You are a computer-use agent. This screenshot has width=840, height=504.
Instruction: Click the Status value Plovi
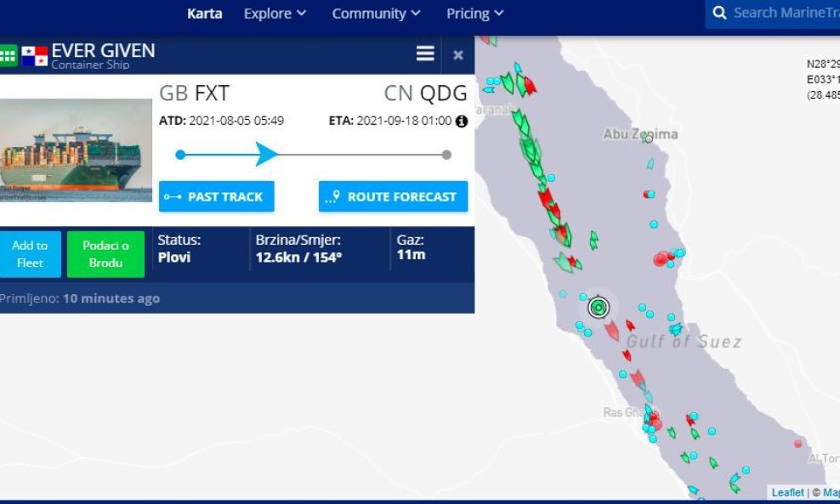click(x=174, y=258)
